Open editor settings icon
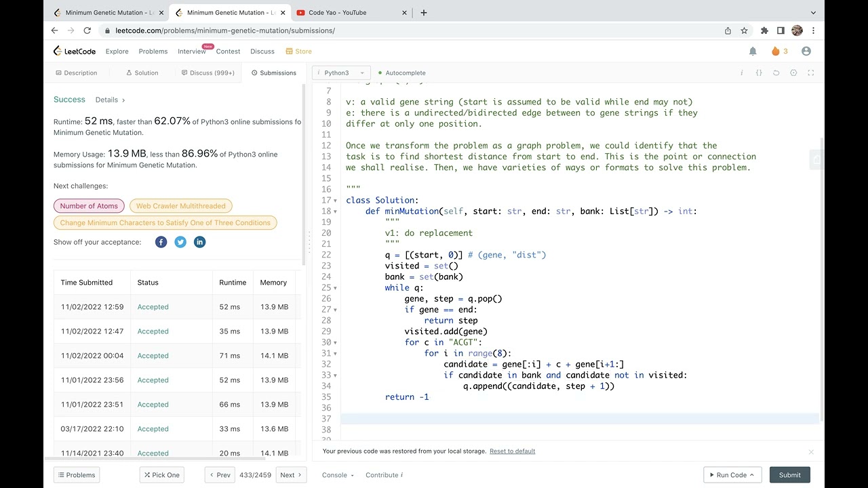Screen dimensions: 868x488 point(793,73)
